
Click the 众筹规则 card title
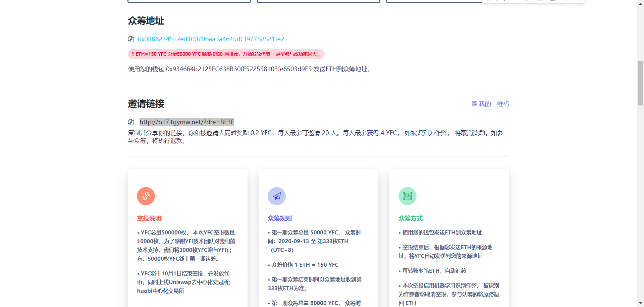tap(280, 218)
